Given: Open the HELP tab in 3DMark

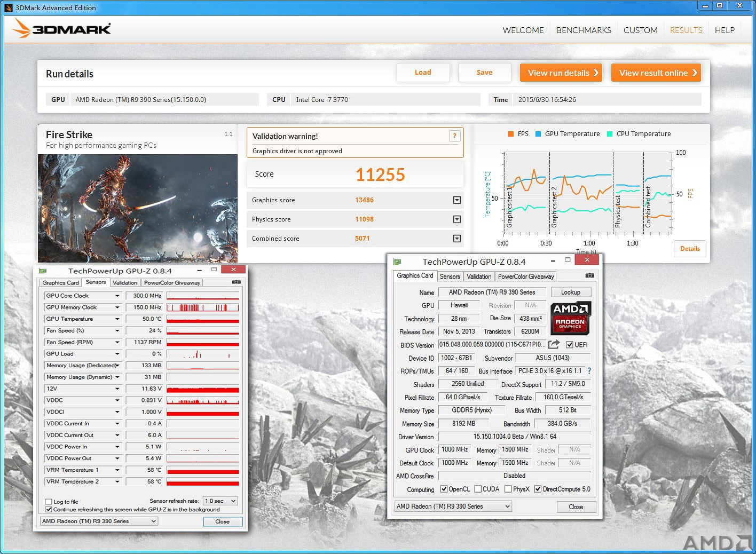Looking at the screenshot, I should click(x=724, y=30).
